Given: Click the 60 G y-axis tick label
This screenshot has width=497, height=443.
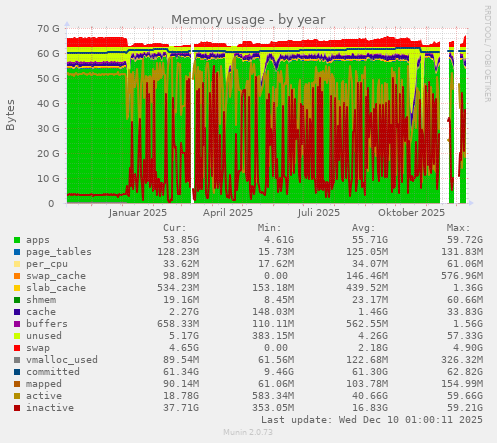Looking at the screenshot, I should click(x=48, y=54).
